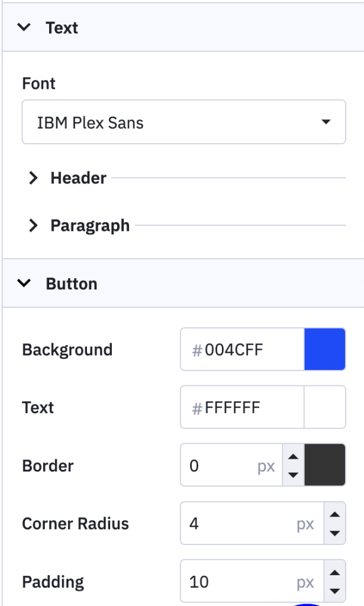364x606 pixels.
Task: Increase Border width with up arrow
Action: tap(292, 457)
